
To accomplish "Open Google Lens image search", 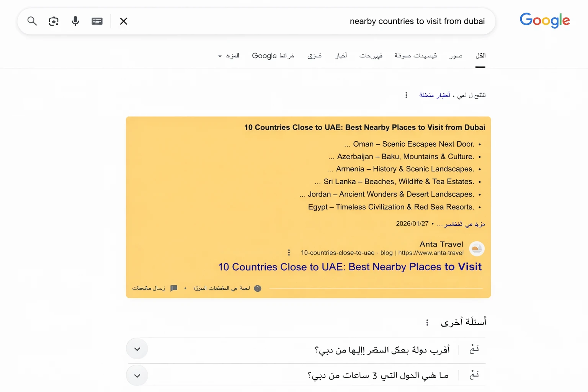I will tap(54, 21).
